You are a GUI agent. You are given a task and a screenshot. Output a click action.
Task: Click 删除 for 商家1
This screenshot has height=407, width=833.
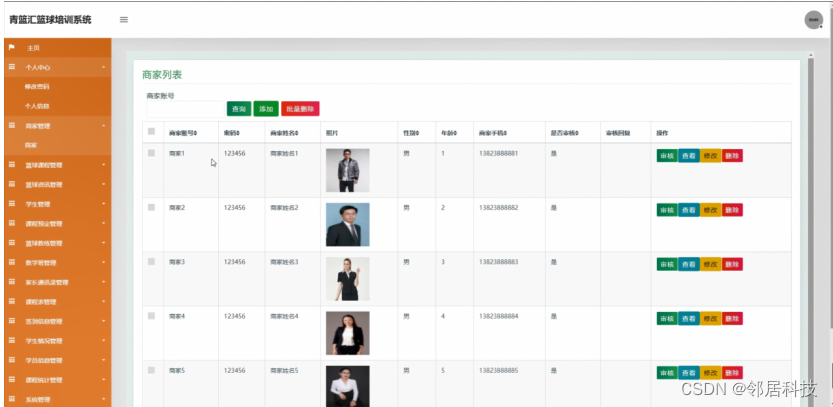[732, 156]
